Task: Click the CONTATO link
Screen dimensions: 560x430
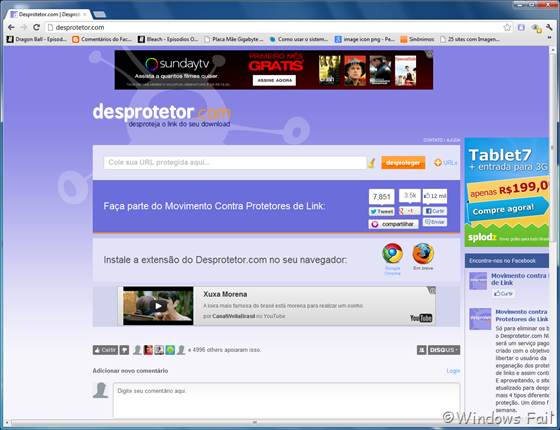Action: (x=433, y=140)
